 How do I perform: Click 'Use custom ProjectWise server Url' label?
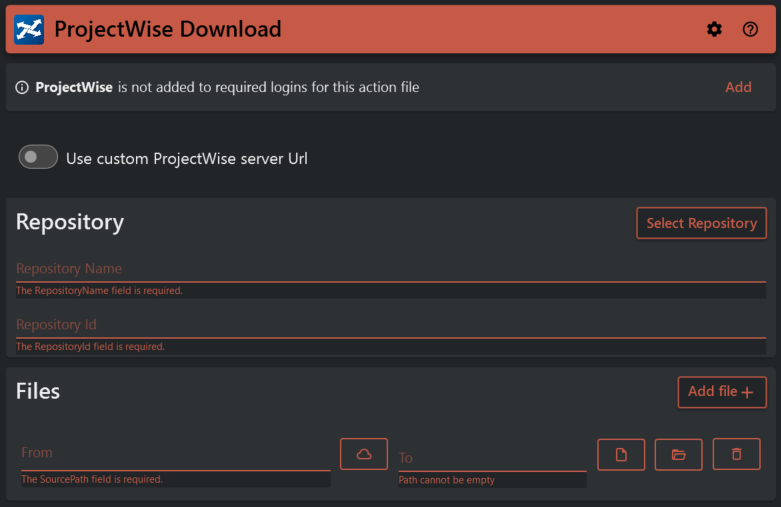click(x=187, y=158)
